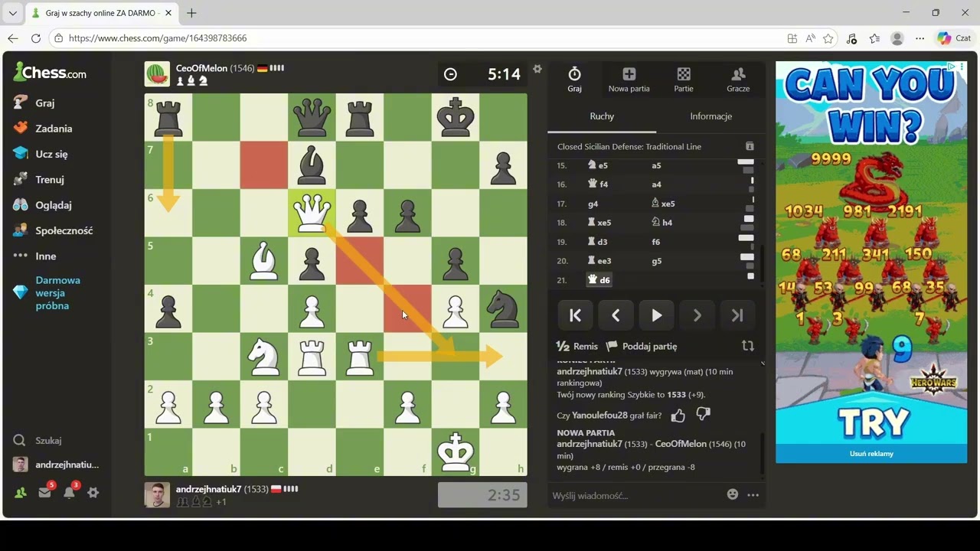
Task: Open the Graj menu in sidebar
Action: click(44, 103)
